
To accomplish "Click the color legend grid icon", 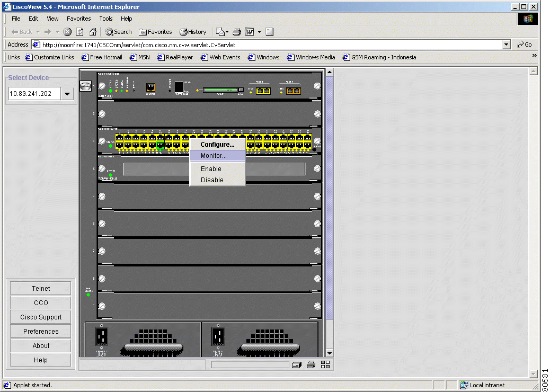I will 325,364.
